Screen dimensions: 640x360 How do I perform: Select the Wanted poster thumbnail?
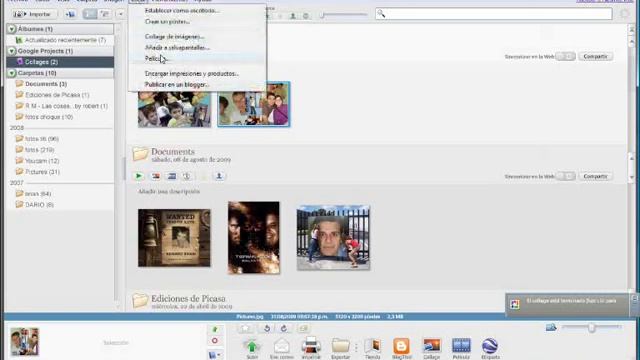coord(174,238)
